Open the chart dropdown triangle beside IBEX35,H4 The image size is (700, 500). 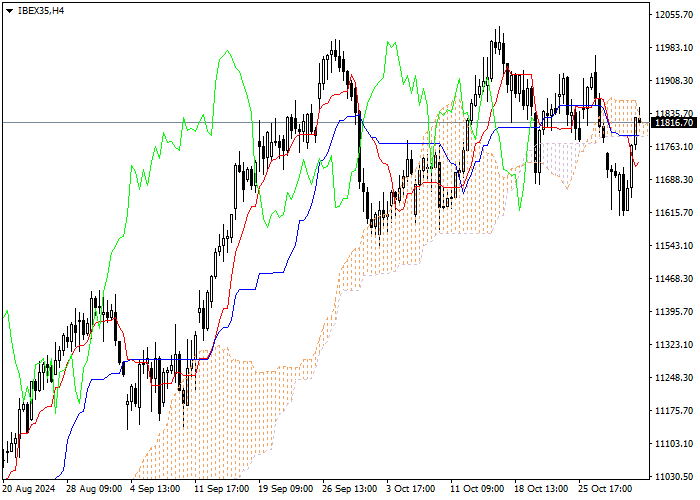(x=9, y=11)
